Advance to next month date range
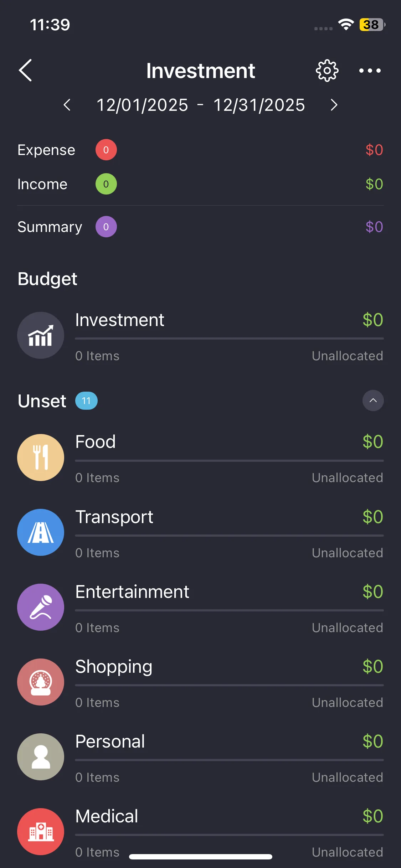This screenshot has width=401, height=868. tap(334, 105)
